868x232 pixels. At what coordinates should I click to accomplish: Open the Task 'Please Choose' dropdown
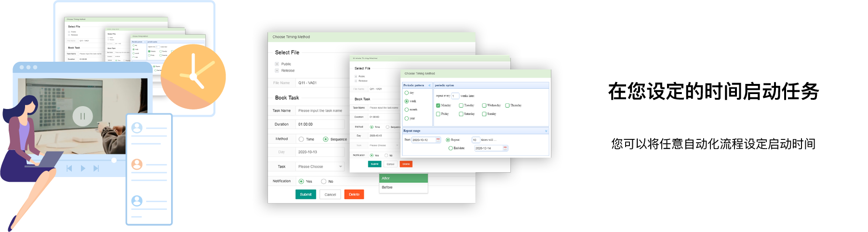coord(320,166)
